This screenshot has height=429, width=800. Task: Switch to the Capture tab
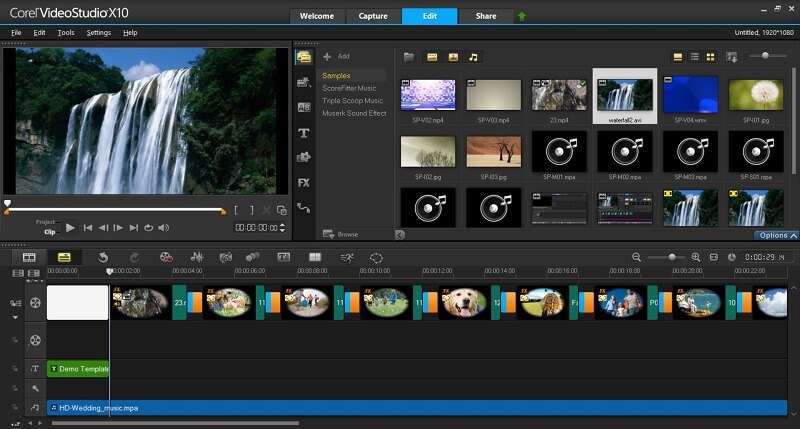pyautogui.click(x=373, y=16)
